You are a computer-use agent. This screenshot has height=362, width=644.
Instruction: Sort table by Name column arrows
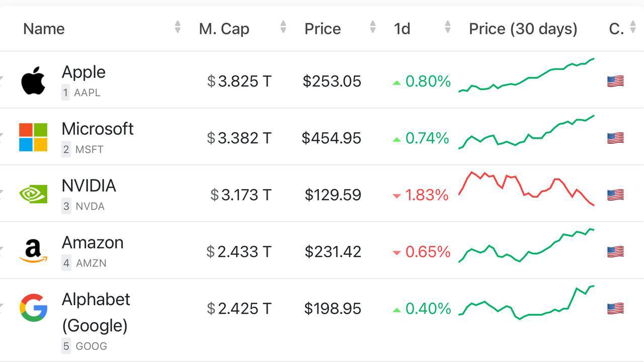[178, 27]
